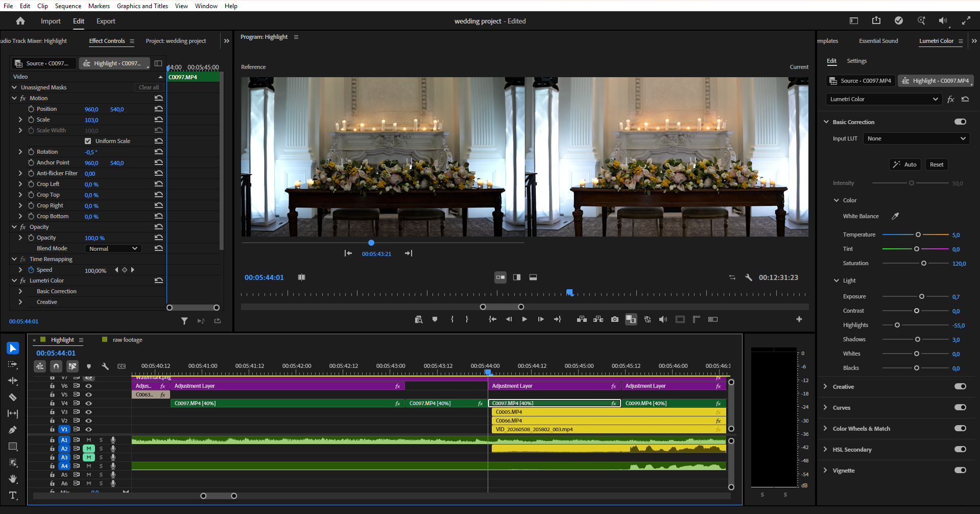Screen dimensions: 980x514
Task: Expand the HSL Secondary section
Action: pos(825,449)
